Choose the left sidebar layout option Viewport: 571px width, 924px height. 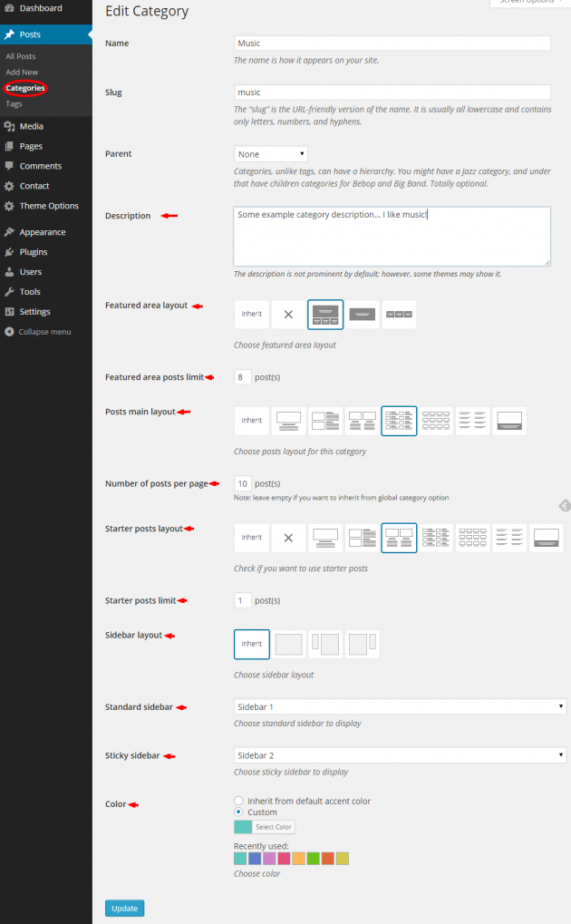pyautogui.click(x=325, y=644)
